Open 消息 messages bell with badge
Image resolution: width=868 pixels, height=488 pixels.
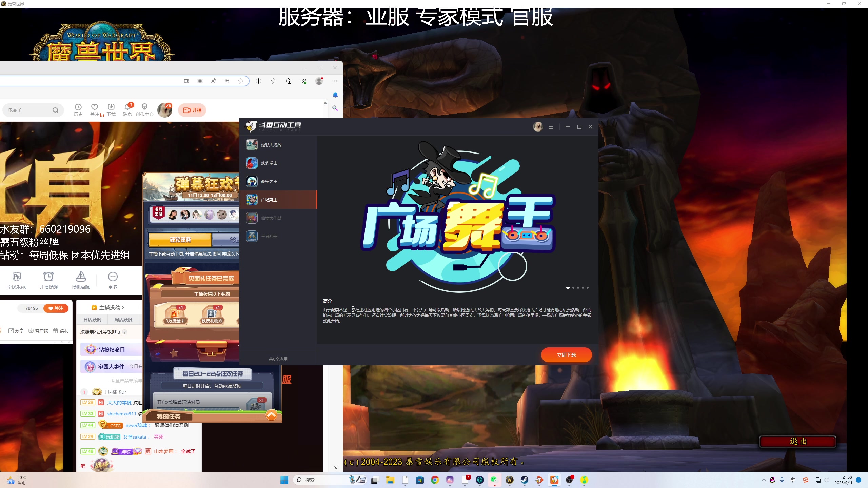tap(127, 110)
